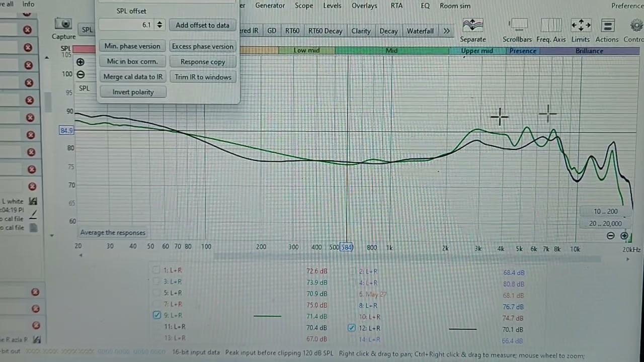Click the cal file document icon
This screenshot has width=644, height=362.
[34, 227]
